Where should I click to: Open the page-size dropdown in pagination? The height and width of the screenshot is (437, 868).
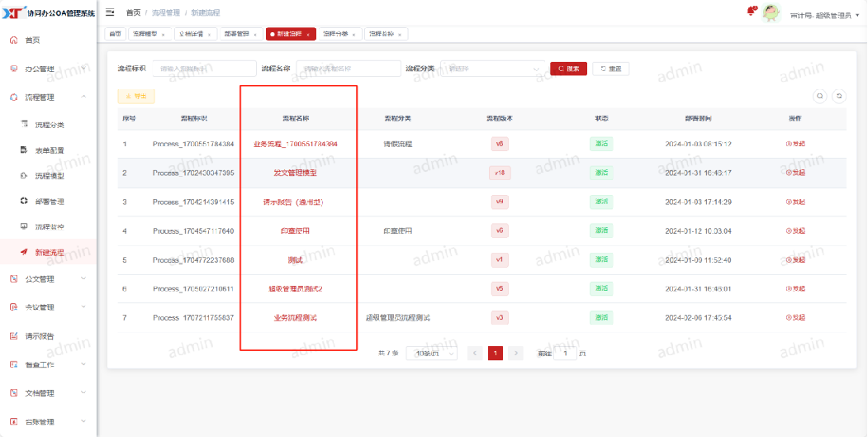[x=433, y=353]
